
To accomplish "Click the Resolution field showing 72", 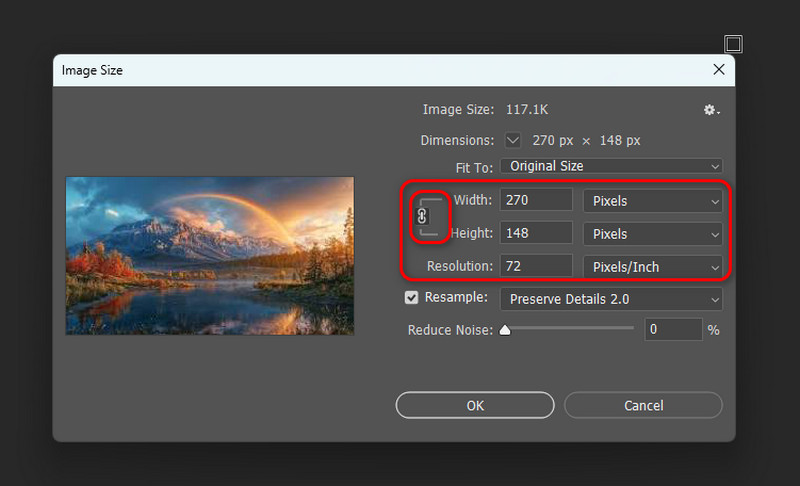I will pyautogui.click(x=537, y=267).
